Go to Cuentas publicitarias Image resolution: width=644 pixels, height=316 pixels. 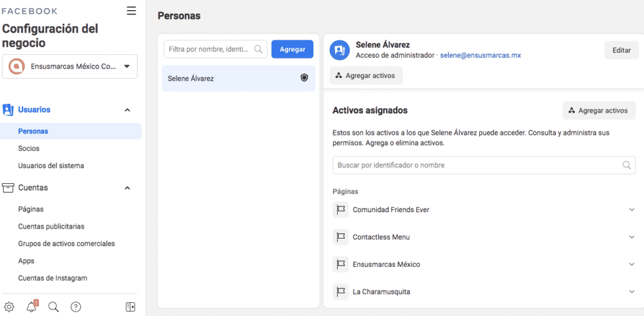click(52, 227)
